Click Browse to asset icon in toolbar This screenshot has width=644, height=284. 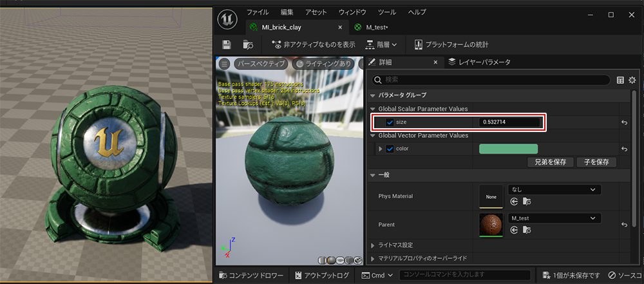[248, 44]
